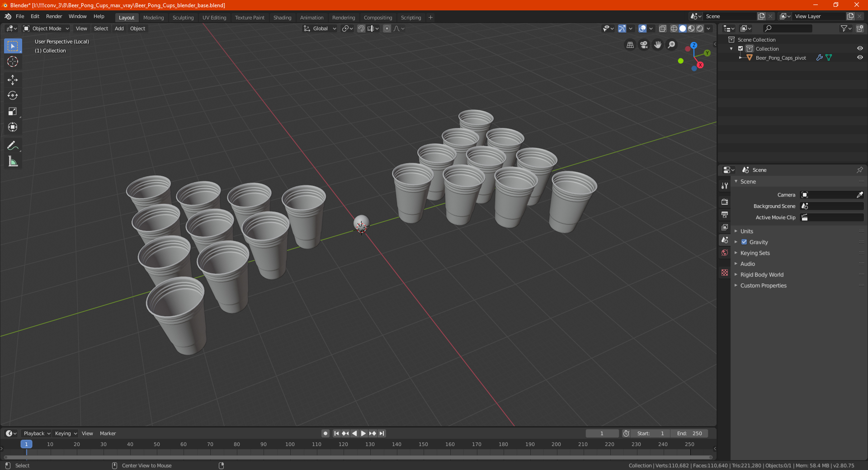Toggle viewport overlays button
The width and height of the screenshot is (868, 470).
642,28
